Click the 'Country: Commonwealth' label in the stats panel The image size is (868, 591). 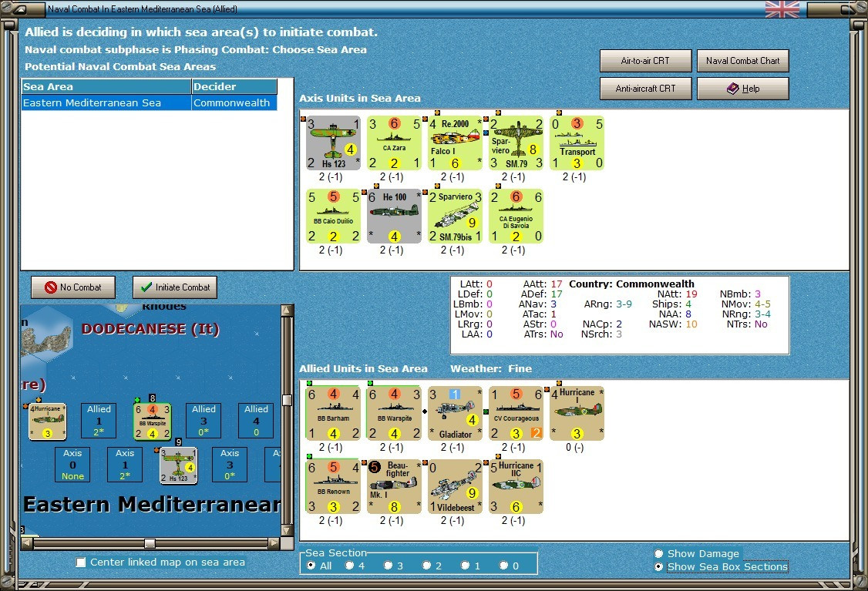pos(631,284)
